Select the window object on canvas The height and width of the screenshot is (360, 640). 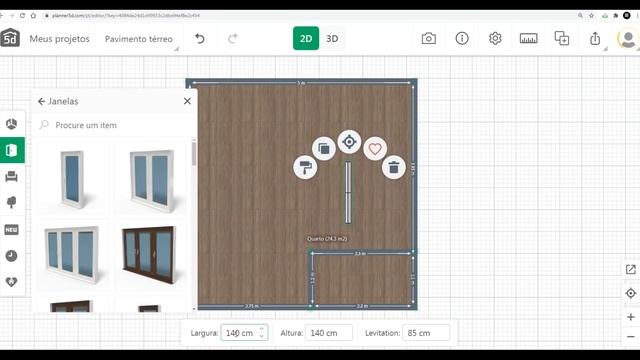pos(348,193)
